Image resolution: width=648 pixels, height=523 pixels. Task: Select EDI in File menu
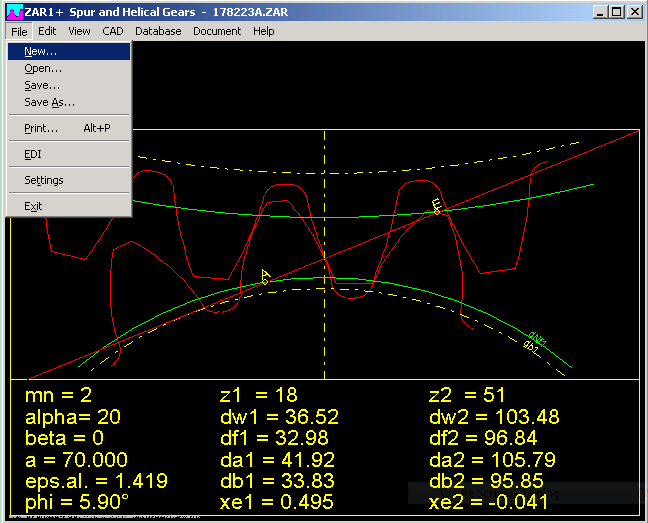(69, 154)
